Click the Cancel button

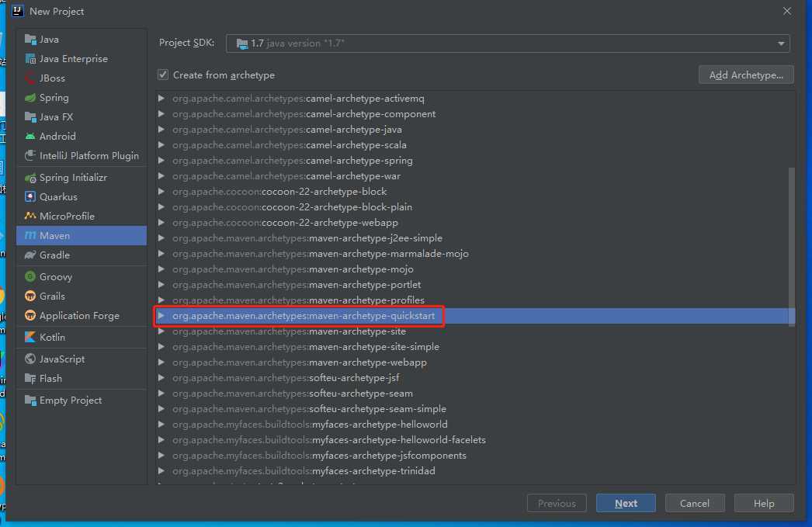click(695, 503)
